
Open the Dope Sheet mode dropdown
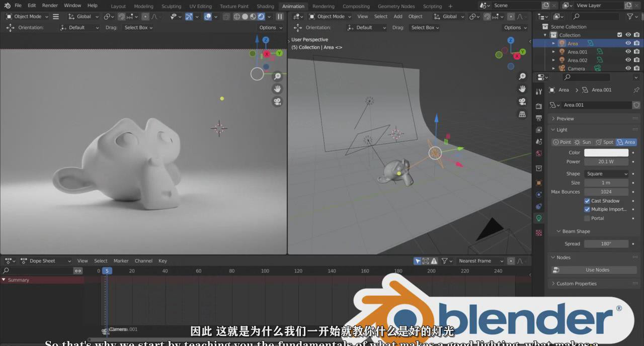coord(46,261)
